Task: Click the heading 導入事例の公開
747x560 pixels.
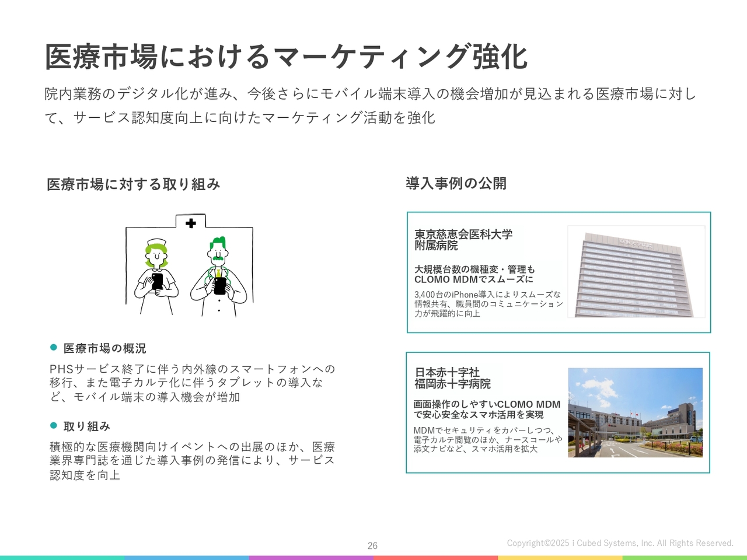Action: coord(456,183)
